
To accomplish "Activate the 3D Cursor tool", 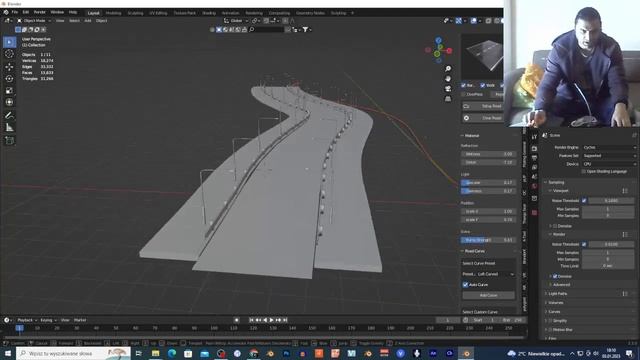I will (x=9, y=54).
